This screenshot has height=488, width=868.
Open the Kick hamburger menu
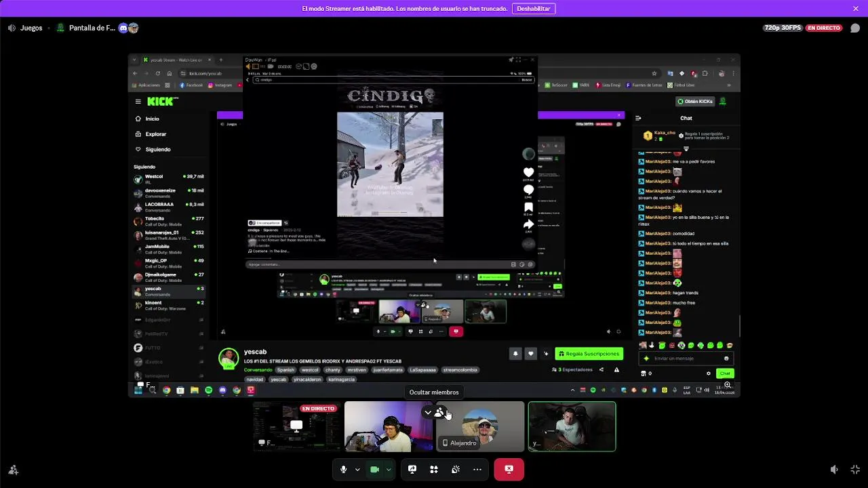(138, 102)
